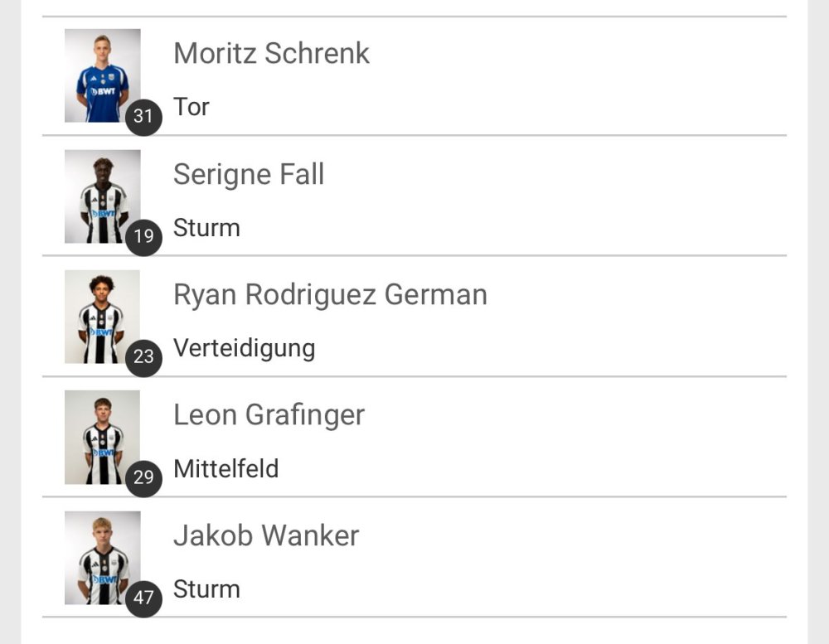Click "Sturm" under Jakob Wanker
This screenshot has width=829, height=644.
click(206, 589)
